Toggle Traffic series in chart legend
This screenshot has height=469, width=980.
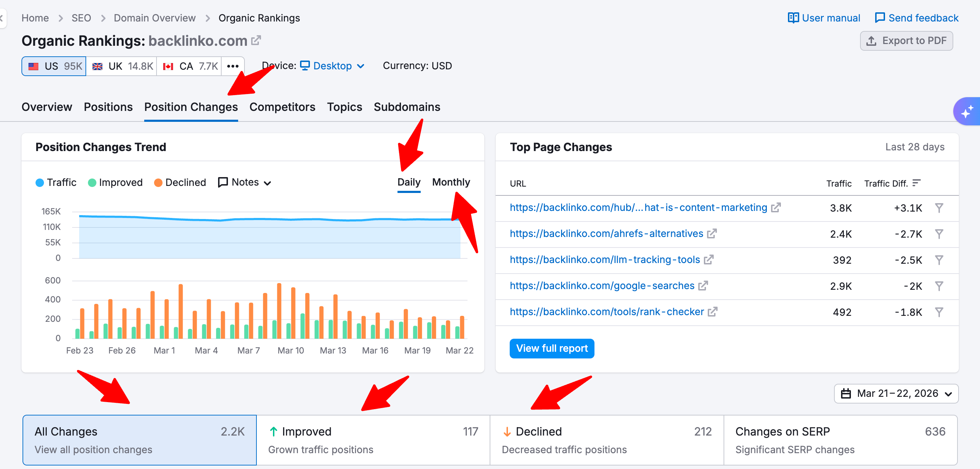[56, 182]
